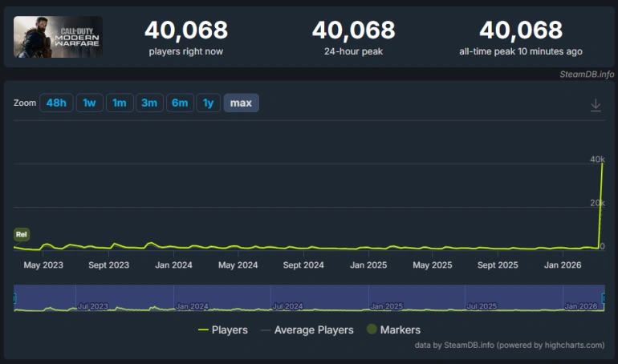Set zoom range to 48h
618x364 pixels.
click(x=56, y=103)
